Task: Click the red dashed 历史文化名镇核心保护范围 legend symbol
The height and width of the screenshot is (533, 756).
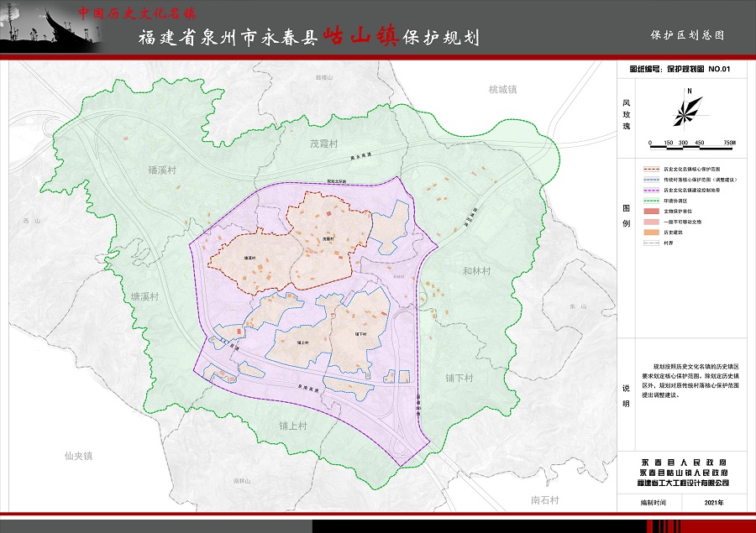Action: pyautogui.click(x=650, y=170)
